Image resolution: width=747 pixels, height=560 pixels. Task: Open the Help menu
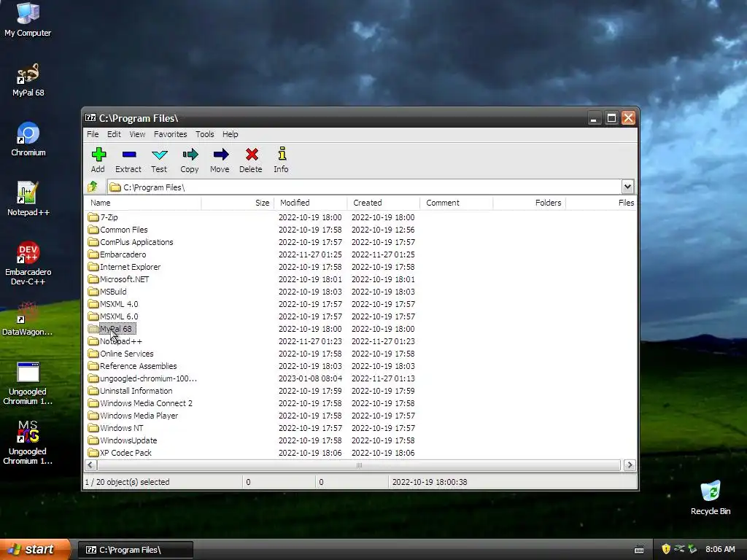[230, 134]
